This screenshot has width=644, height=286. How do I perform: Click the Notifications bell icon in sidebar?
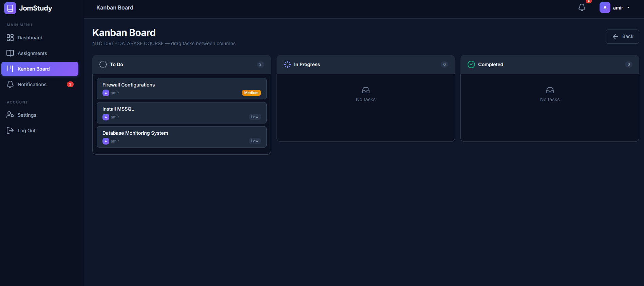click(10, 84)
